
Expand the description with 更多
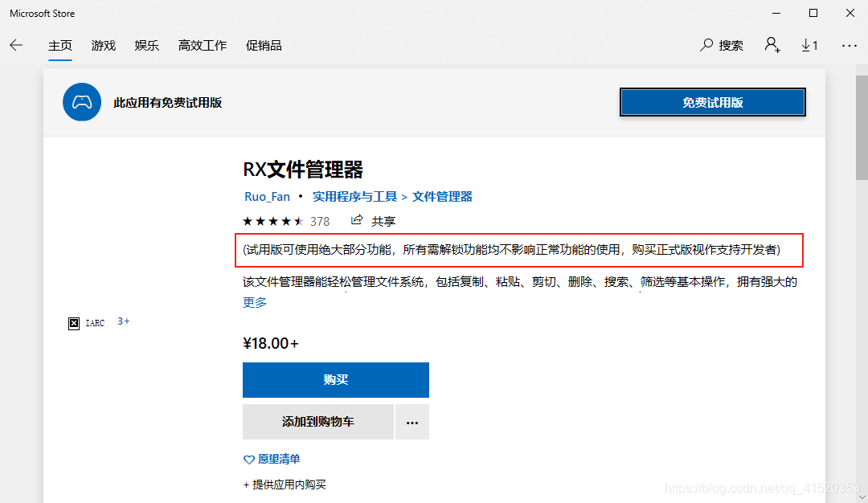pos(255,302)
